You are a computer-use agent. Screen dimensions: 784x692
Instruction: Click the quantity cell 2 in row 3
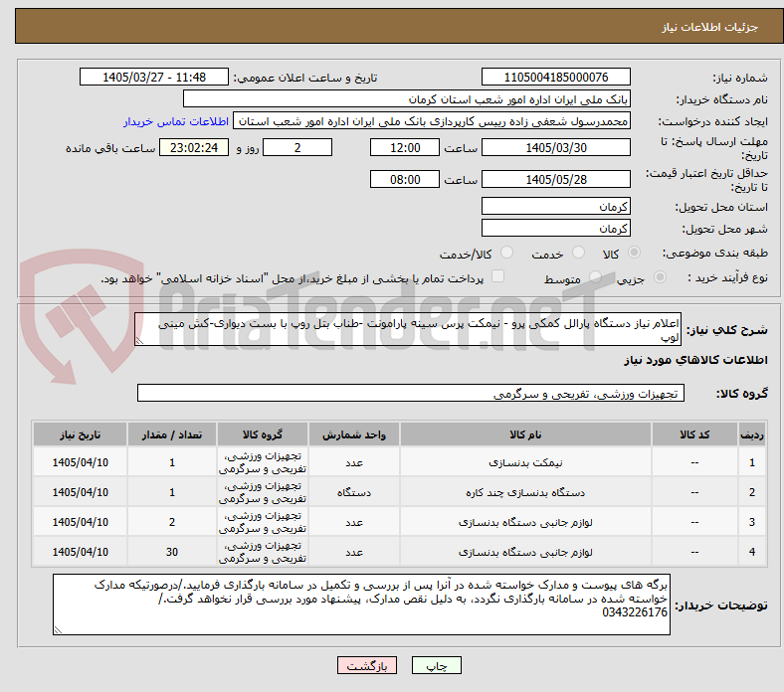(x=172, y=523)
